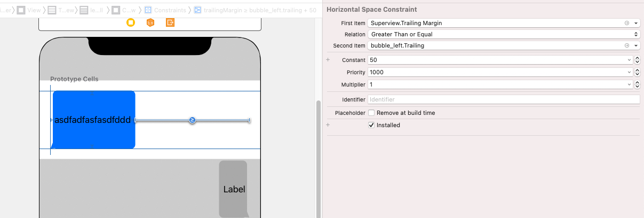
Task: Click the trailingMargin constraint icon in breadcrumb
Action: [x=198, y=10]
